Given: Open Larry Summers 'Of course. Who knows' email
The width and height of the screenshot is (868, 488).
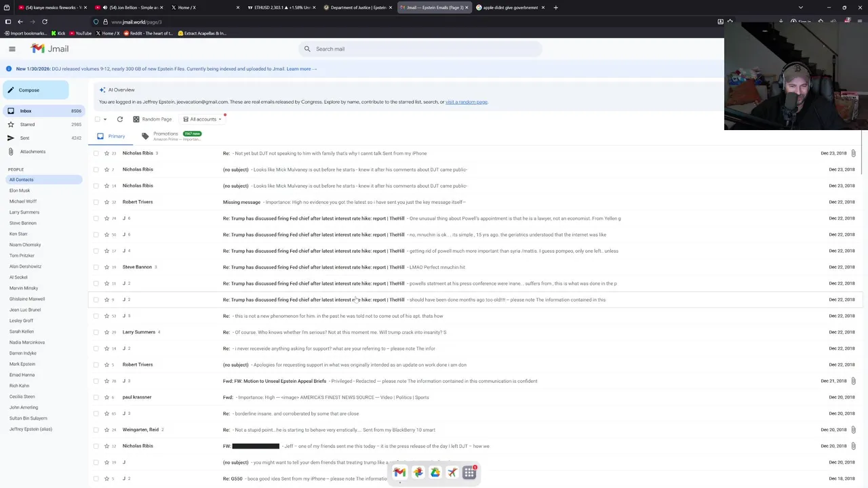Looking at the screenshot, I should point(475,332).
